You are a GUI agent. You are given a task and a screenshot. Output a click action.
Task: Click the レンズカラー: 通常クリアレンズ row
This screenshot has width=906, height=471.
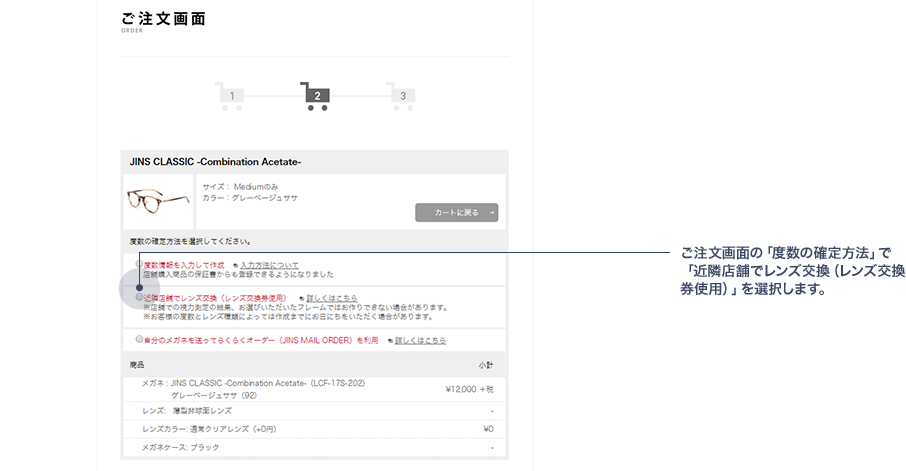[314, 429]
